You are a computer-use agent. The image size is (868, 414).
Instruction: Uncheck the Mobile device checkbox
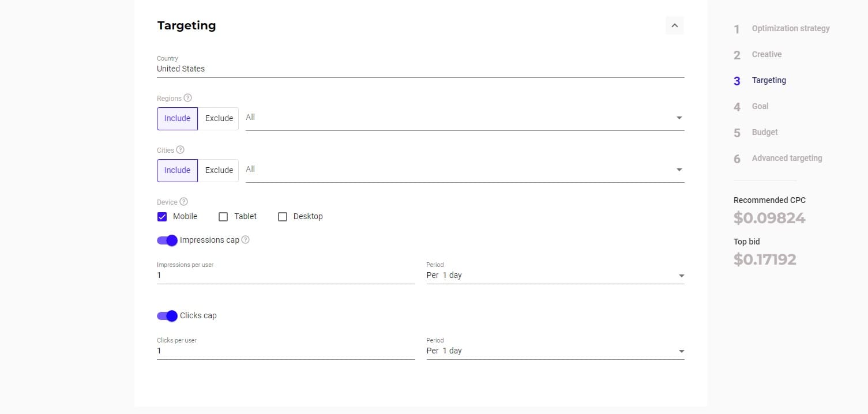pos(162,217)
